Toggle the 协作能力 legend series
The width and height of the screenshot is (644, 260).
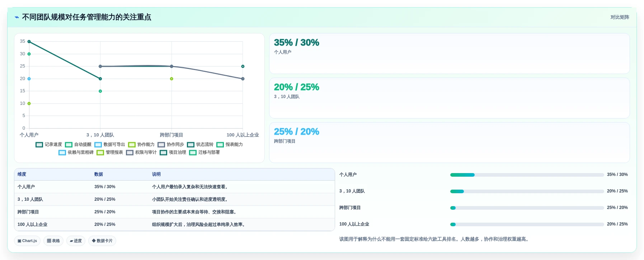(x=141, y=144)
